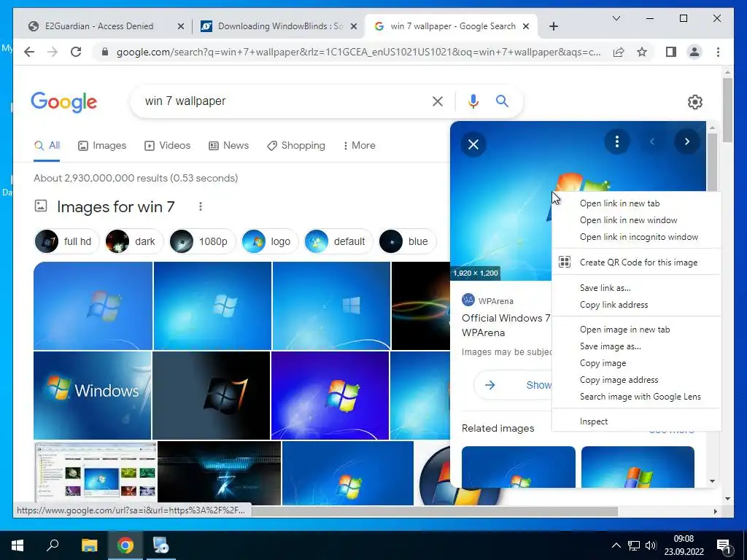The image size is (747, 560).
Task: Close the E2Guardian Access Denied tab
Action: pyautogui.click(x=181, y=26)
